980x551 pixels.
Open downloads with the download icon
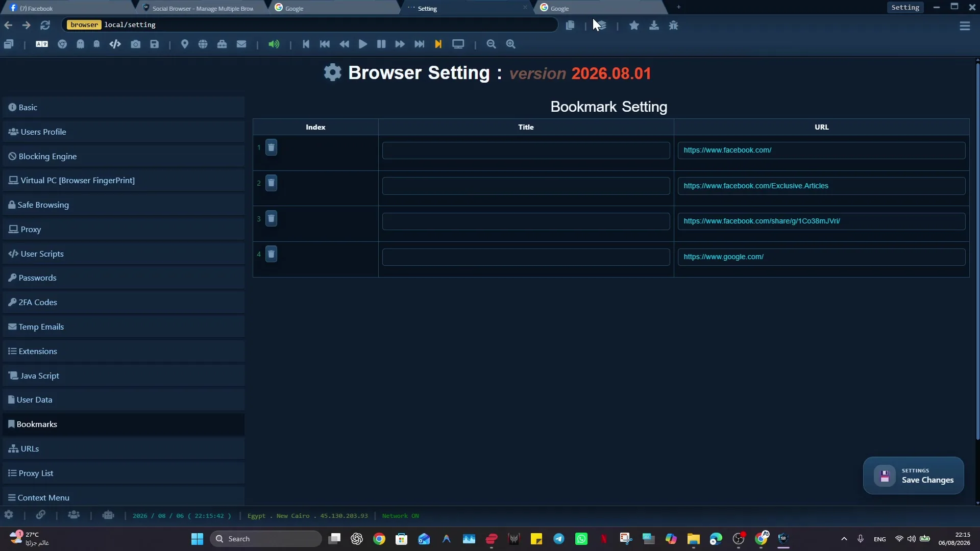(654, 26)
